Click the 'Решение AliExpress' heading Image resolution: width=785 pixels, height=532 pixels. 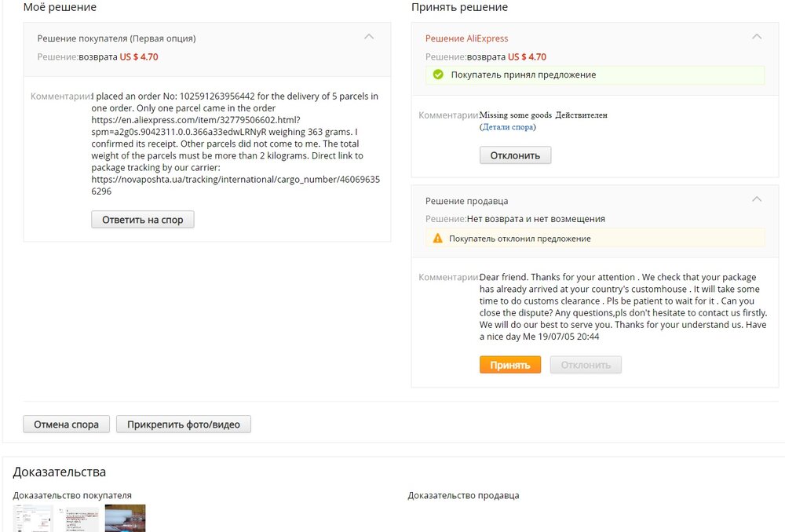coord(466,38)
